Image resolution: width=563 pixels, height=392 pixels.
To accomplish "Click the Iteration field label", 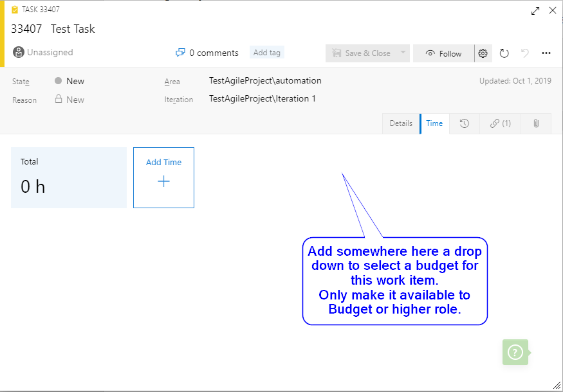I will [x=179, y=100].
